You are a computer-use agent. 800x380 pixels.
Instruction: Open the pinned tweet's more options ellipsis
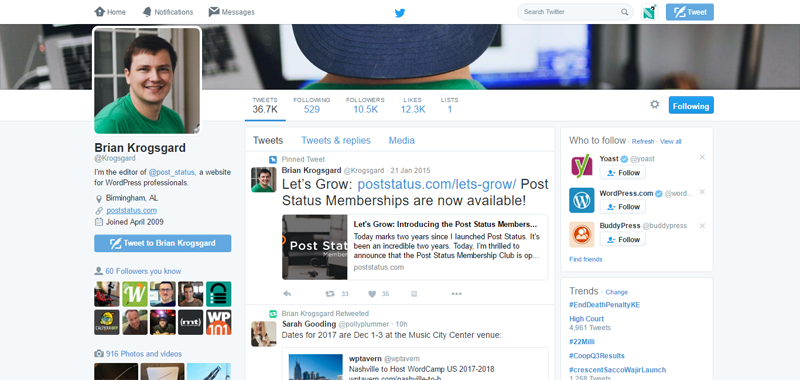[x=456, y=294]
